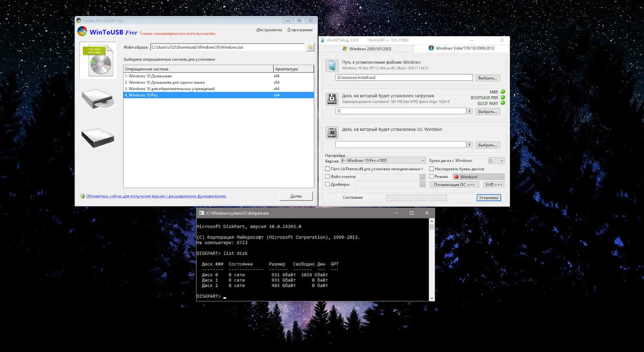Open the Wimboot mode dropdown
644x352 pixels.
click(x=479, y=177)
